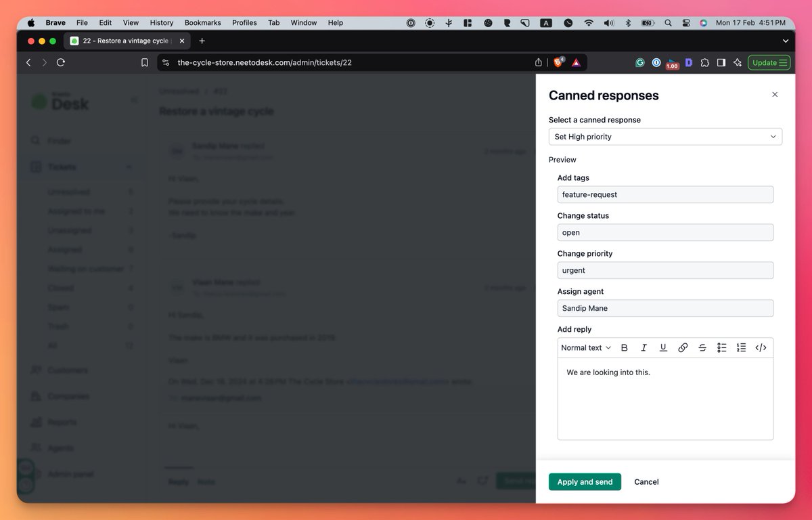Click the volume icon in menu bar
Viewport: 812px width, 520px height.
point(608,22)
